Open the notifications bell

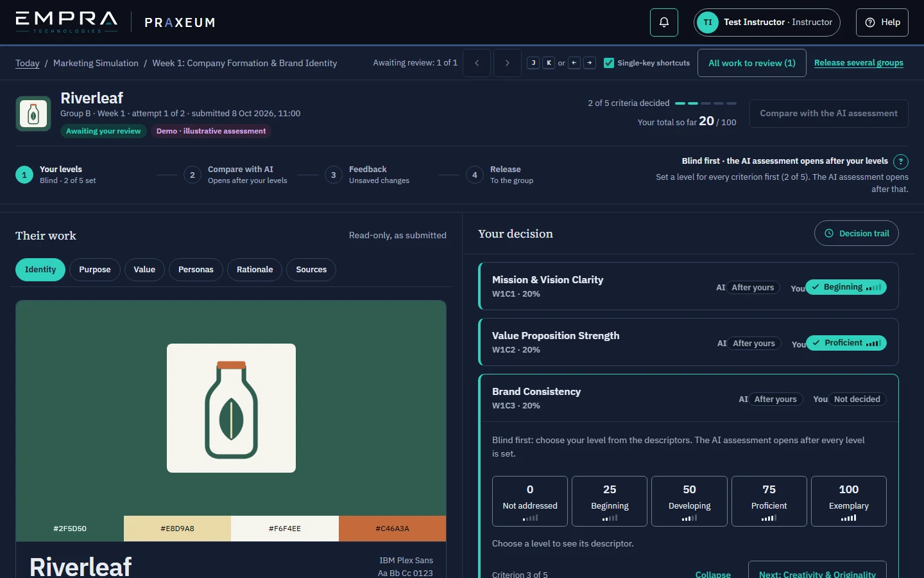[x=664, y=22]
